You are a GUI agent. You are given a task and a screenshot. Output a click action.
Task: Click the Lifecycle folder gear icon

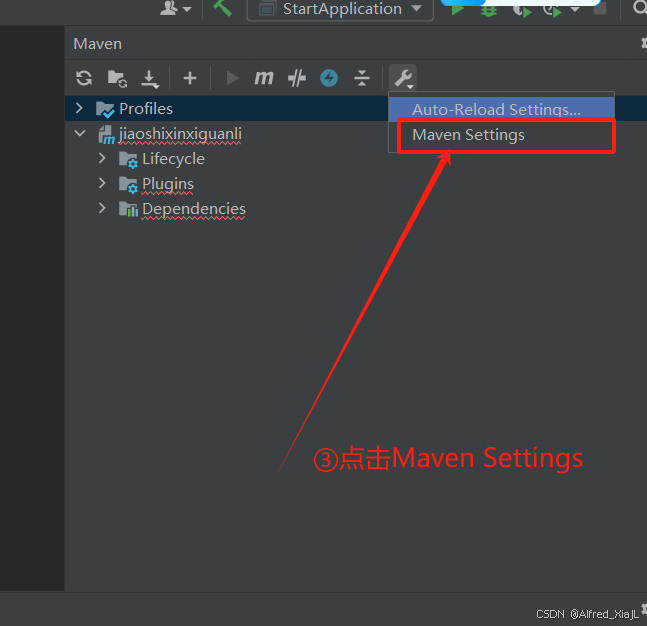pos(128,160)
